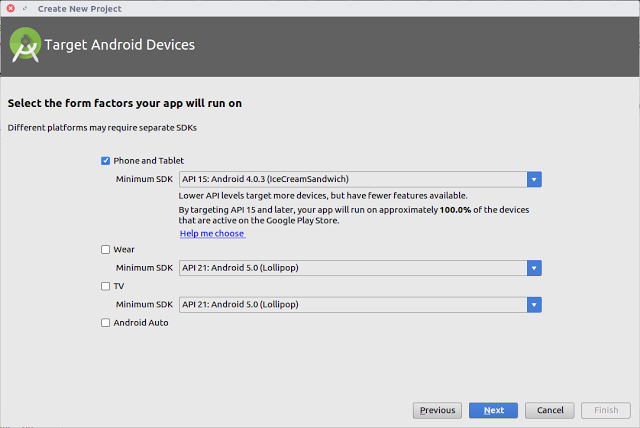The height and width of the screenshot is (428, 640).
Task: Click the Select the form factors heading
Action: 125,103
